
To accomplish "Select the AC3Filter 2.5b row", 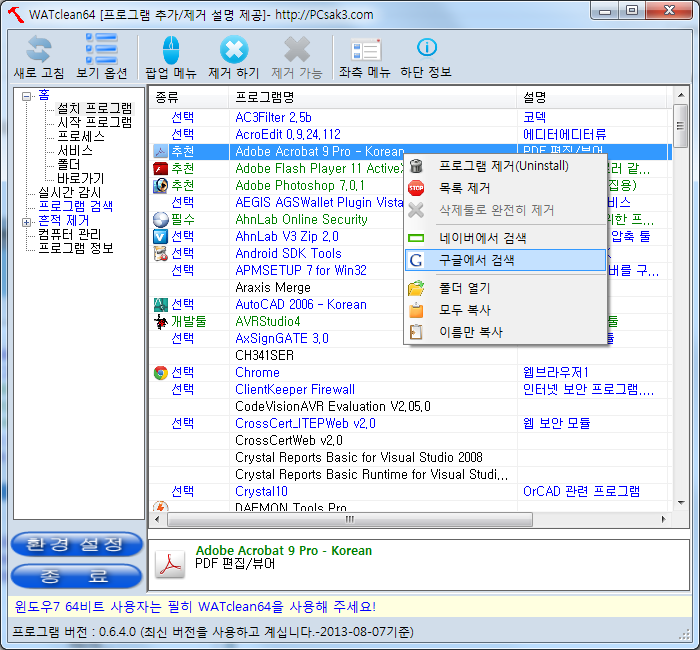I will tap(410, 117).
